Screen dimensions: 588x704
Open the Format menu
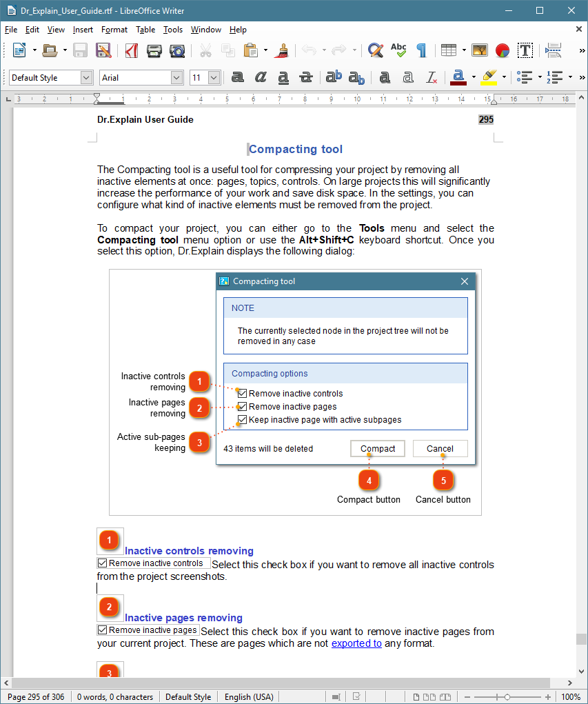(114, 30)
